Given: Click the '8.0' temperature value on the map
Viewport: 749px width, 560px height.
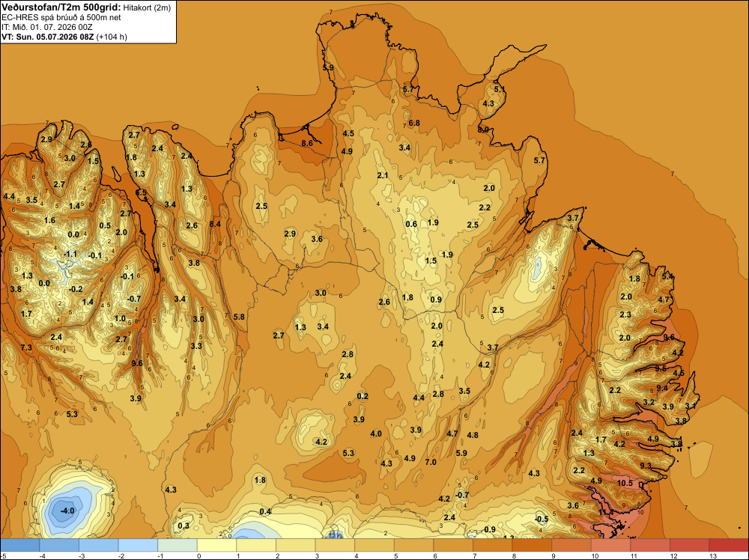Looking at the screenshot, I should click(483, 130).
